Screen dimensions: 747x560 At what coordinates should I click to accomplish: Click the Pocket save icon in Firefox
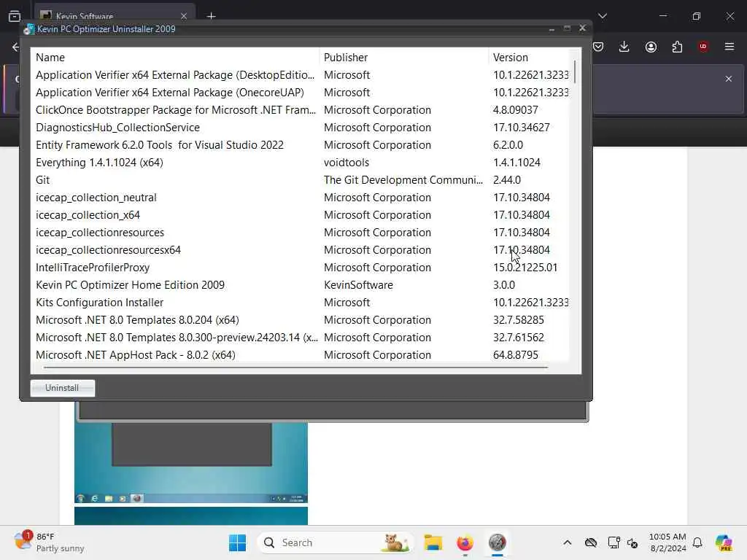[x=598, y=47]
